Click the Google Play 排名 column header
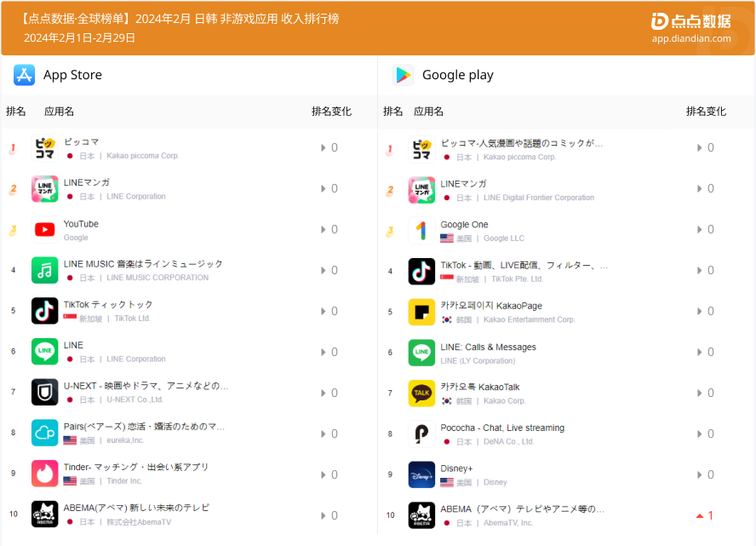 tap(393, 112)
